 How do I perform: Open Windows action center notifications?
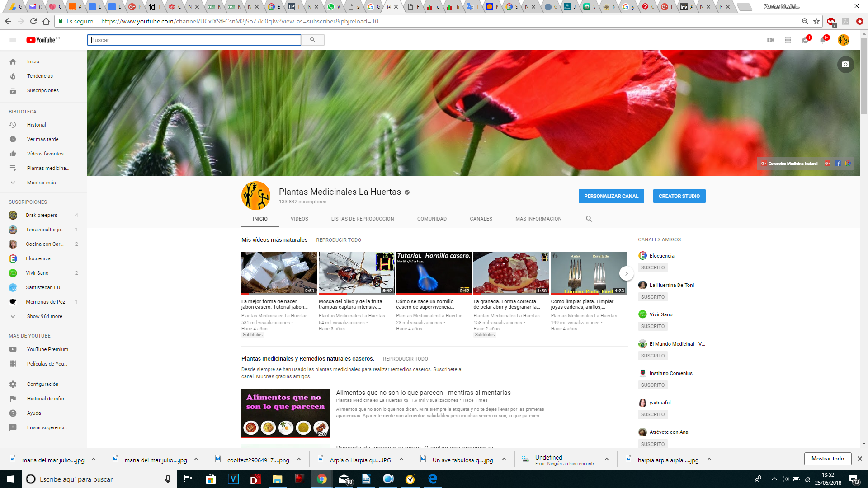(854, 479)
